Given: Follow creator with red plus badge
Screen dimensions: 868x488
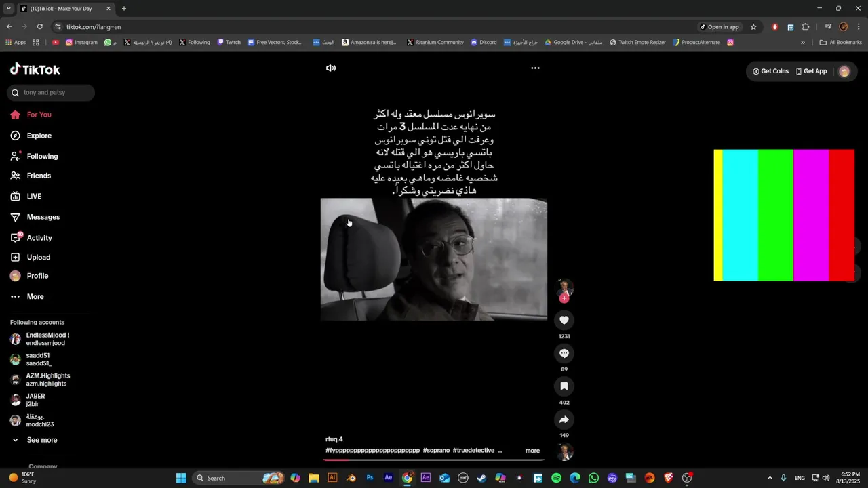Looking at the screenshot, I should point(564,298).
